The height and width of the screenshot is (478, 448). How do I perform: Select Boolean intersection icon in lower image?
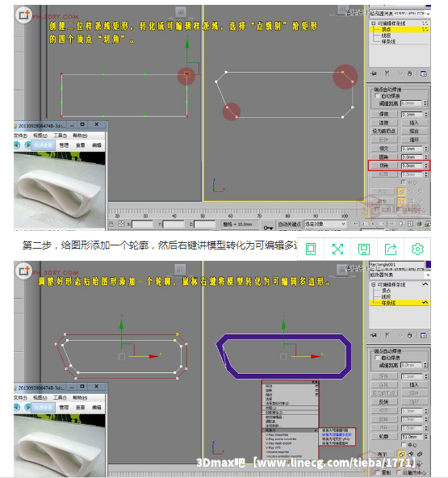tap(420, 455)
